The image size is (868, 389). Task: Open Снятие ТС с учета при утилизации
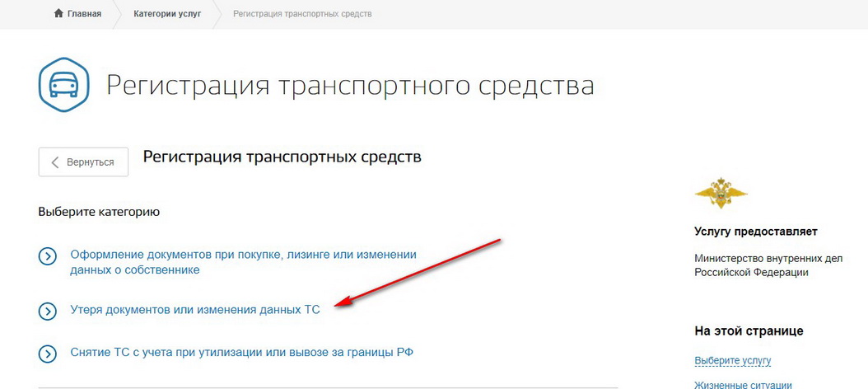click(x=242, y=353)
